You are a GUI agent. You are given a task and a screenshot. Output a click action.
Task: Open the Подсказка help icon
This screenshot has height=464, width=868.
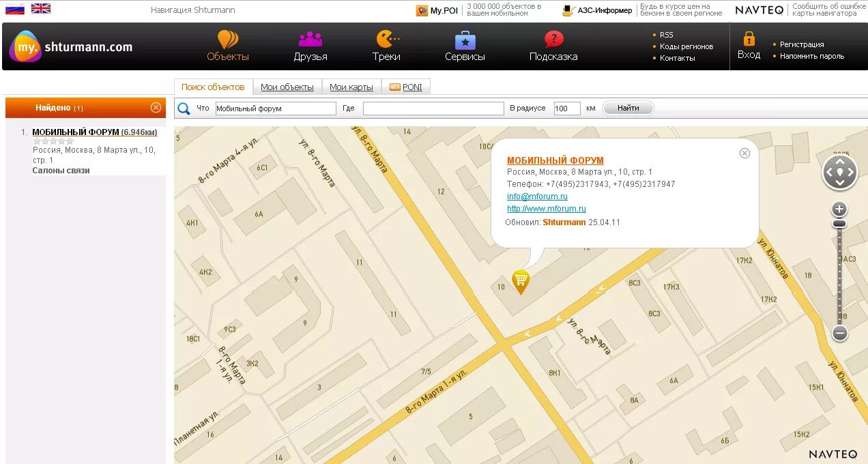point(553,39)
